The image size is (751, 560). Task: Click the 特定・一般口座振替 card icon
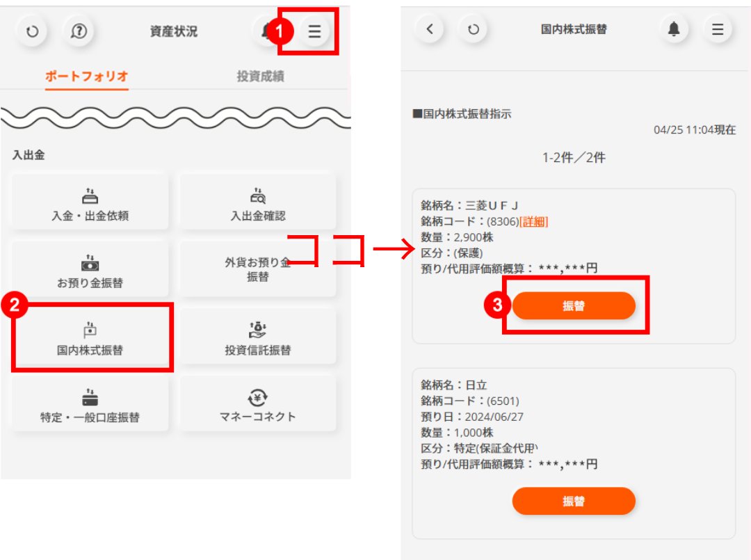pos(90,397)
